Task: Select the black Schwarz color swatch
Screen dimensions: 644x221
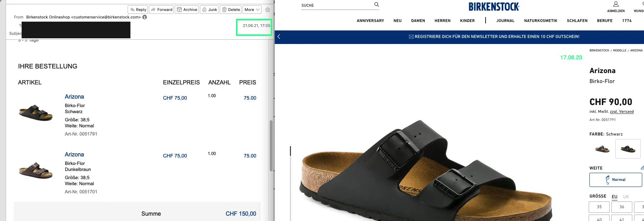Action: 628,149
